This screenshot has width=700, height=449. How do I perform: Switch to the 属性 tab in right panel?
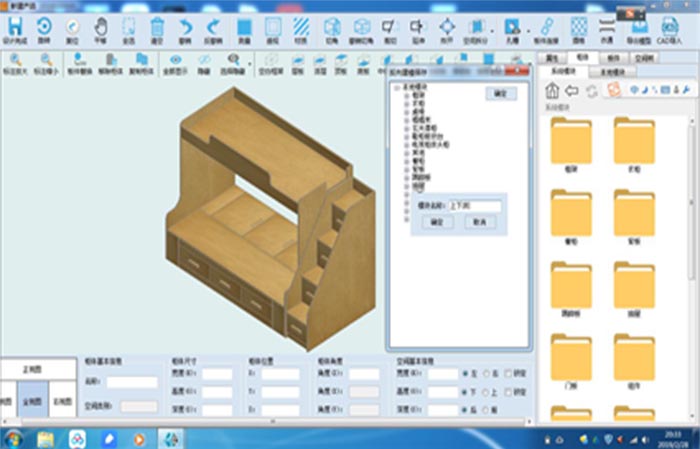click(552, 59)
